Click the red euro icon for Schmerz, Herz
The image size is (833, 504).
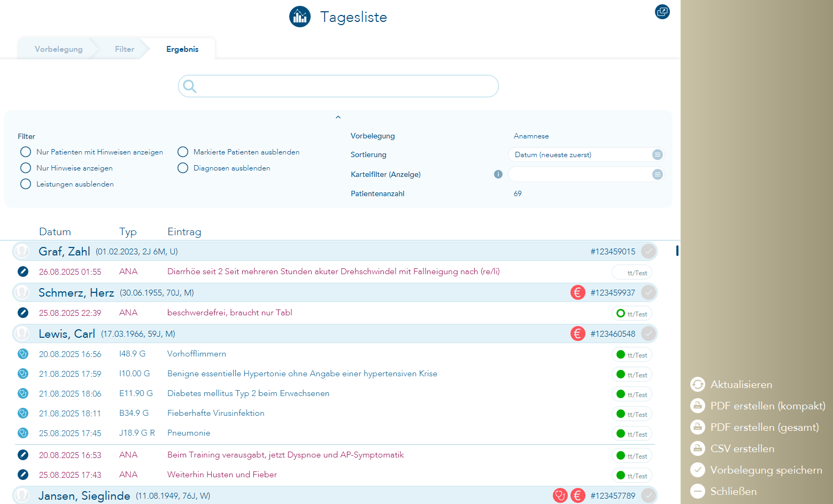pos(577,292)
